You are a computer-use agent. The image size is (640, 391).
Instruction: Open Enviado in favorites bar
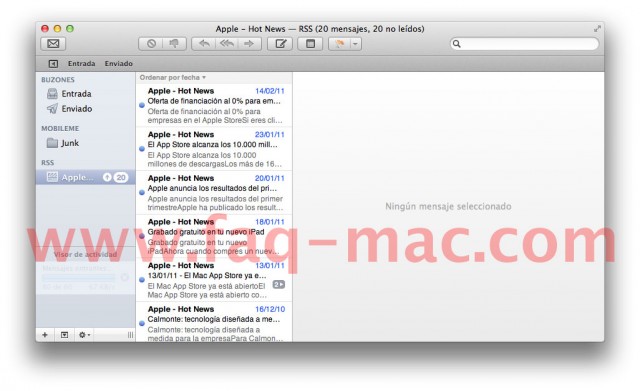(118, 64)
